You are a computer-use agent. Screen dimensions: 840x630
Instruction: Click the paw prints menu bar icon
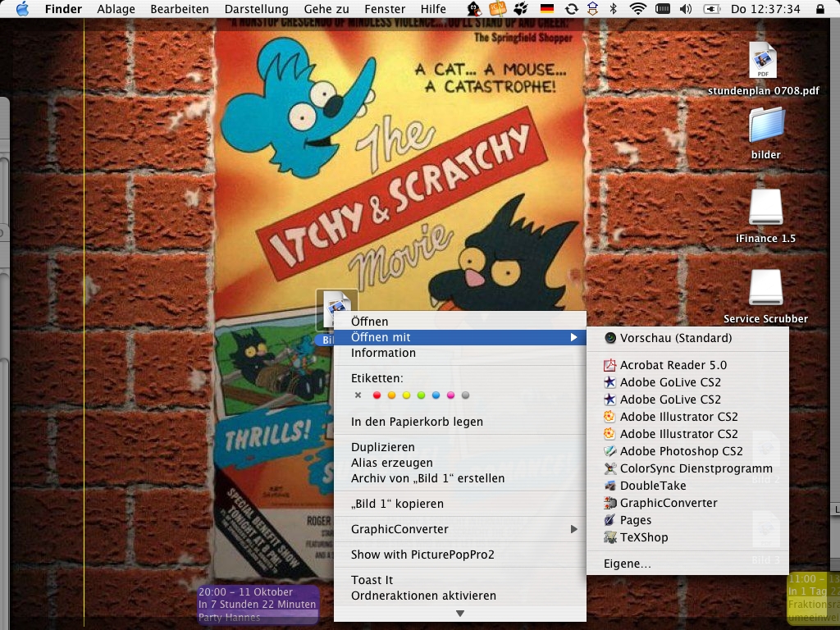[522, 8]
